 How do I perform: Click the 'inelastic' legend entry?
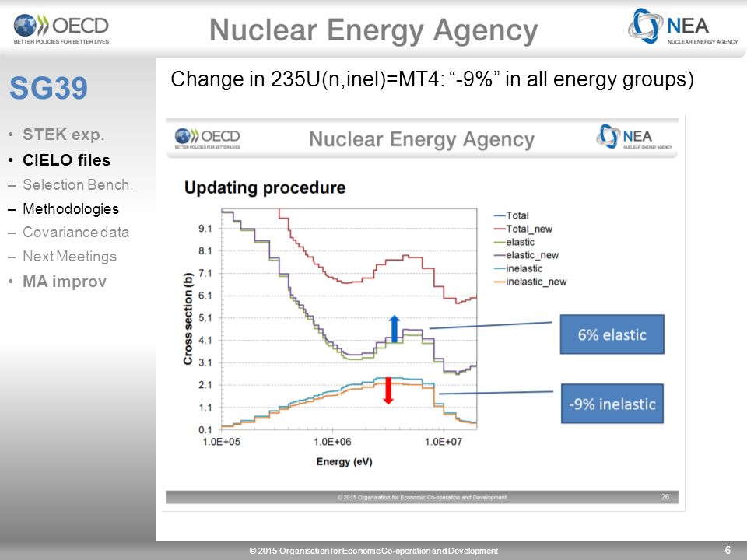point(518,268)
